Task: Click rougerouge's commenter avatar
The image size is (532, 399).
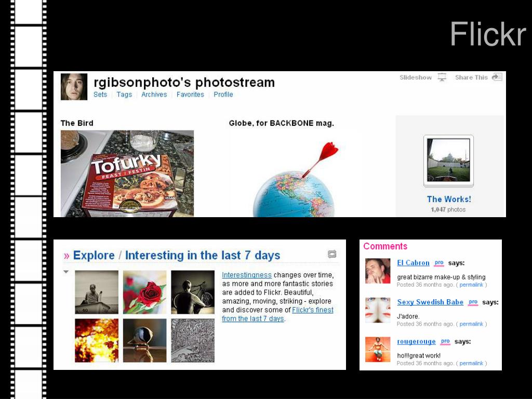Action: click(378, 350)
